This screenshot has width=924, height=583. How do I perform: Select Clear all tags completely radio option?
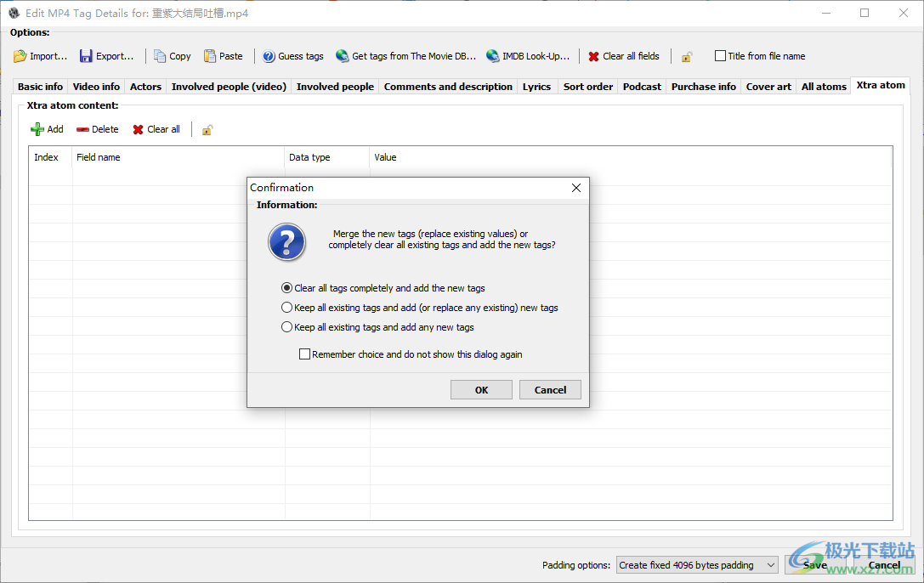point(286,288)
